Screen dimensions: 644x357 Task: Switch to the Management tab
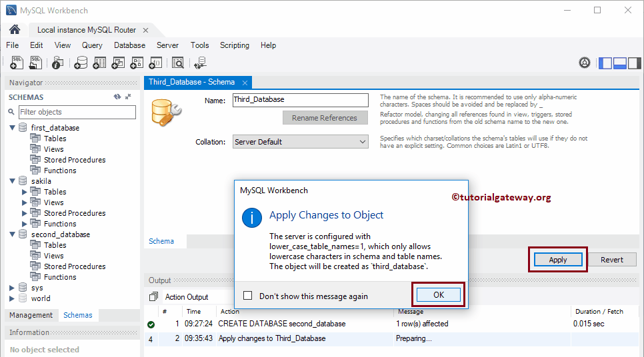pos(31,315)
